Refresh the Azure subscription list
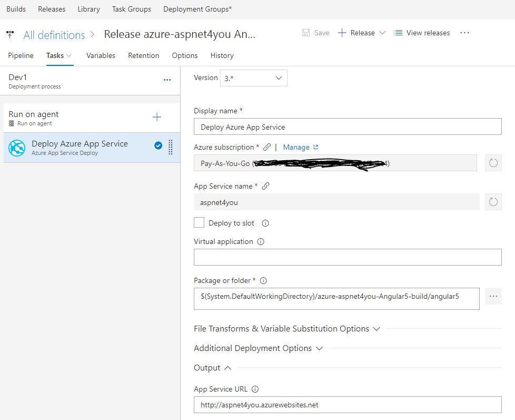The width and height of the screenshot is (515, 420). tap(493, 163)
